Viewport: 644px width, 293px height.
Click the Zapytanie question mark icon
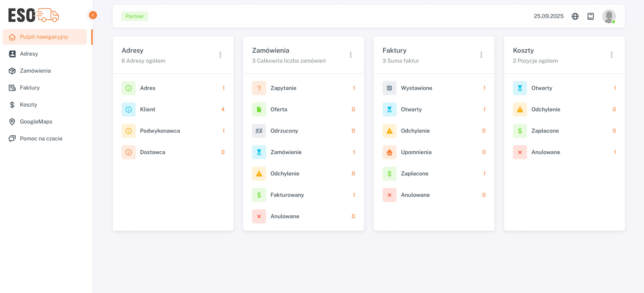point(259,88)
